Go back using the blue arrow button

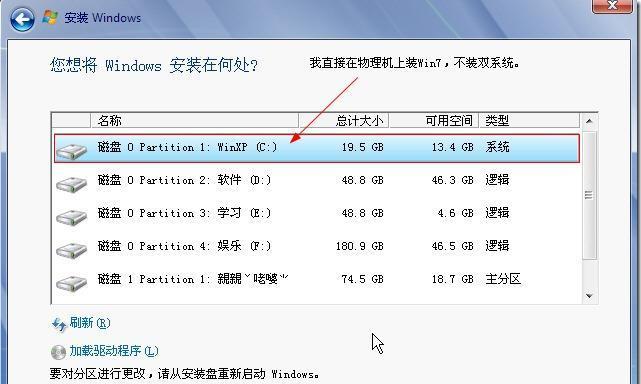(22, 19)
